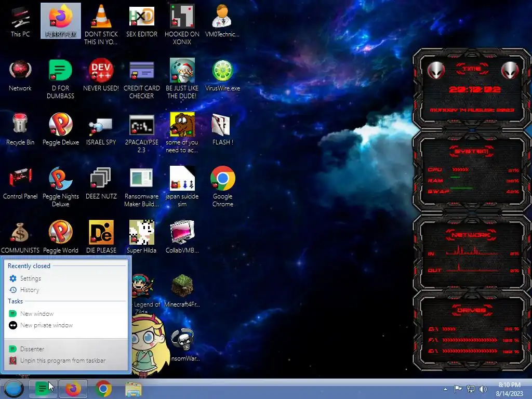The image size is (532, 399).
Task: Show hidden system tray icons
Action: (x=445, y=389)
